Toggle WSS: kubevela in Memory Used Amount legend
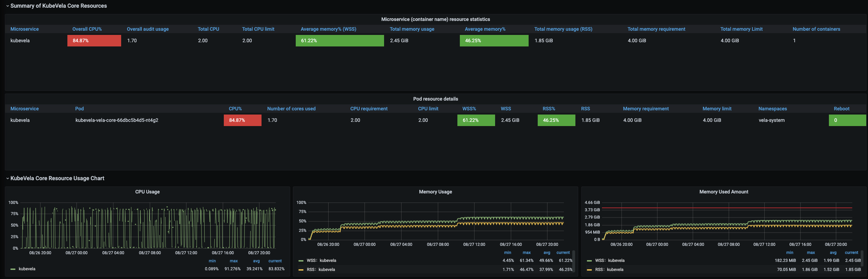Screen dimensions: 868x279 coord(610,260)
